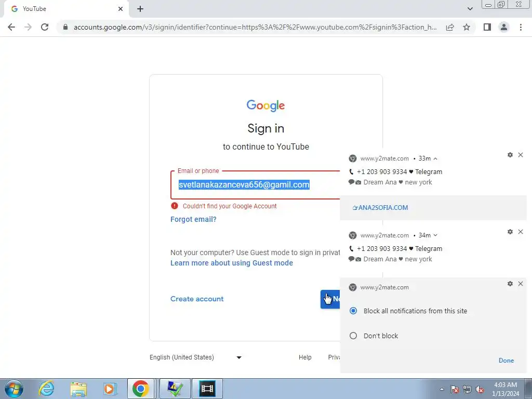Switch to Chrome in the taskbar
Viewport: 532px width, 399px height.
[141, 389]
